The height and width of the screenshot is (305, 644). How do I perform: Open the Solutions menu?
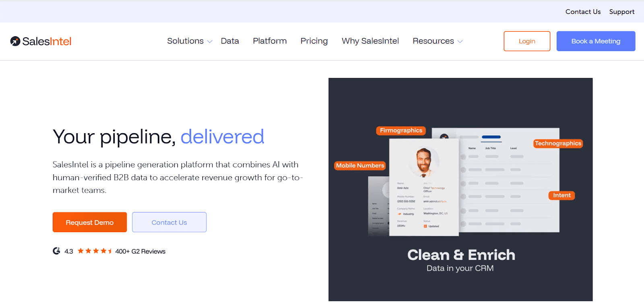pyautogui.click(x=185, y=41)
